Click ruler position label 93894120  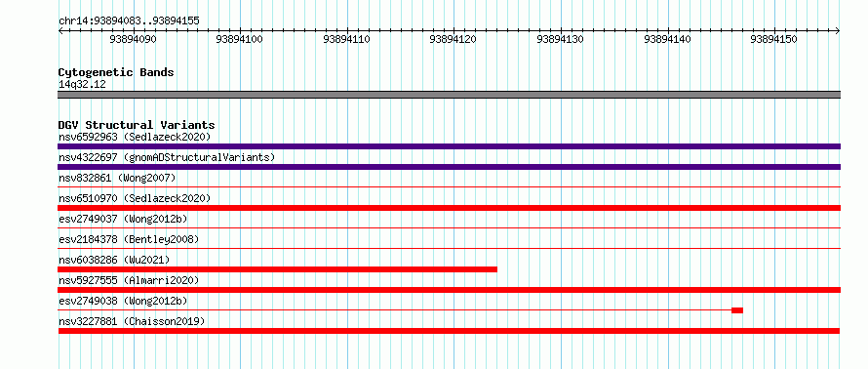click(x=454, y=39)
